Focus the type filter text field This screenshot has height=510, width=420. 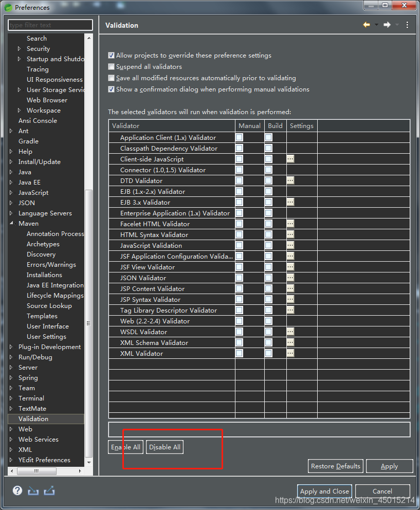50,25
